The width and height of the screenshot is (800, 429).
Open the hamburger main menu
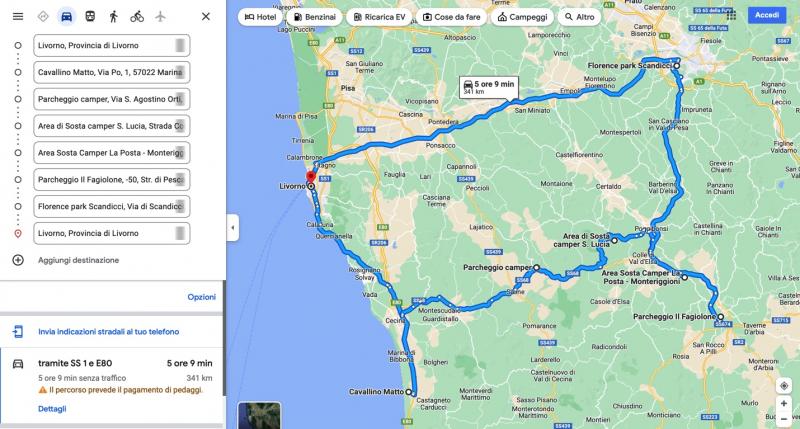[18, 16]
